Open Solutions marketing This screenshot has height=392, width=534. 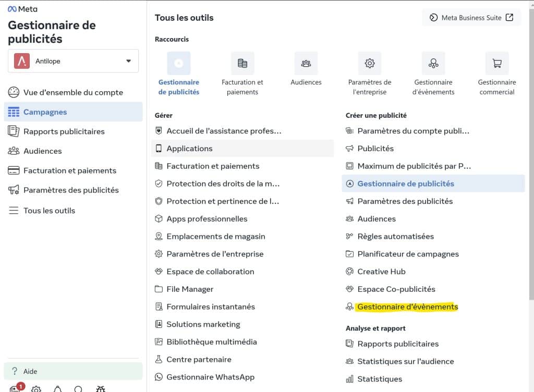click(x=242, y=324)
